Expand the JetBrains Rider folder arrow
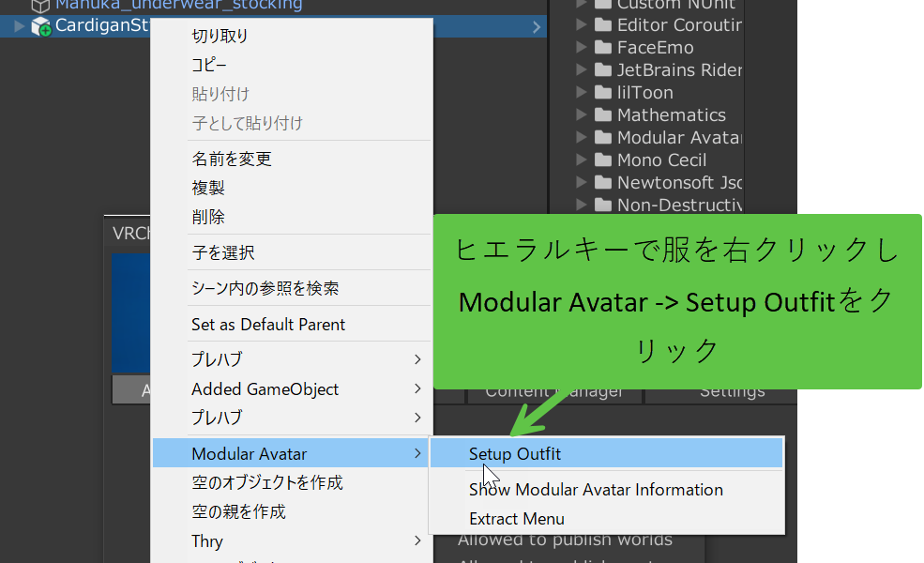The image size is (924, 563). pos(581,69)
